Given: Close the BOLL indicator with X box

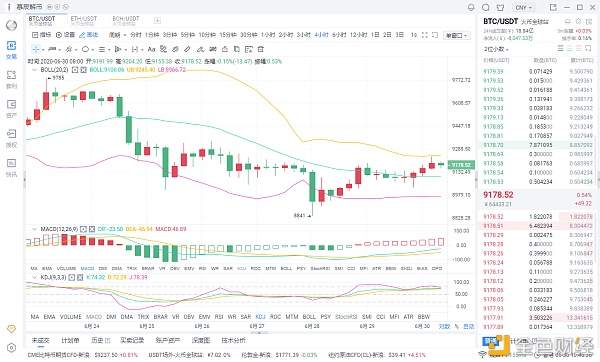Looking at the screenshot, I should (x=83, y=70).
